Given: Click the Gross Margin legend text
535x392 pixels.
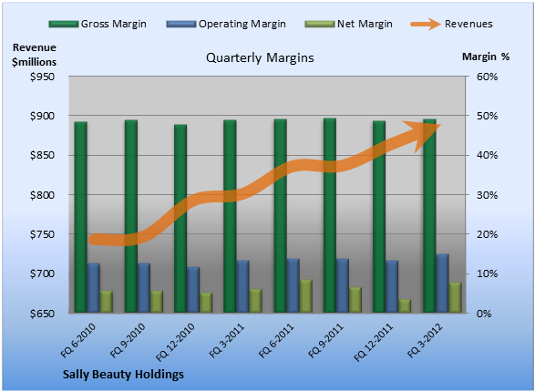Looking at the screenshot, I should point(114,24).
